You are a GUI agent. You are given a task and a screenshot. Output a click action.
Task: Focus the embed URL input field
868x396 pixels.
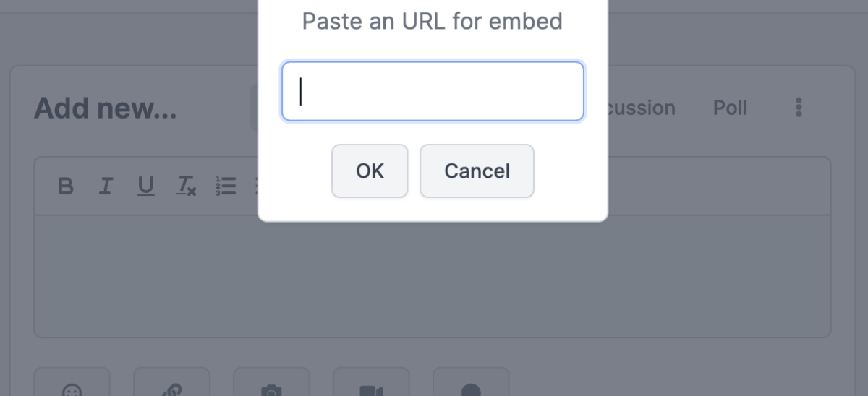(433, 91)
